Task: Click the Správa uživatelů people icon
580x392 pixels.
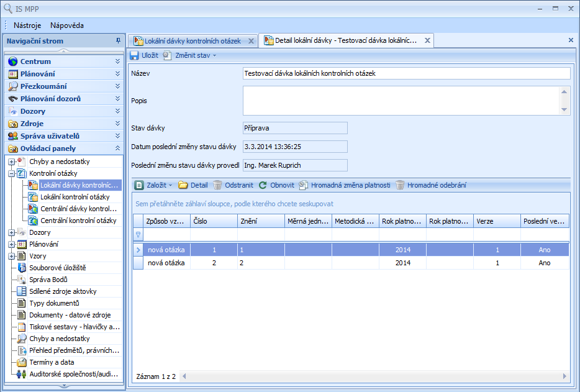Action: pos(13,136)
